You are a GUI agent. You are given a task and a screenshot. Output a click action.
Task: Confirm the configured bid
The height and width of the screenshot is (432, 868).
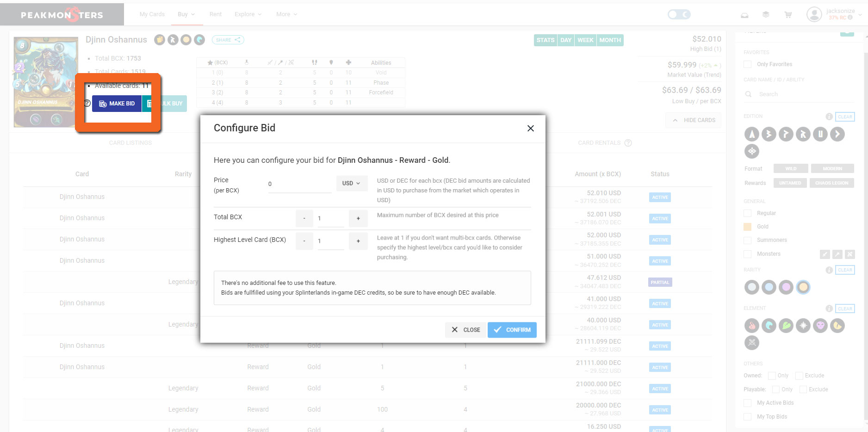point(512,330)
